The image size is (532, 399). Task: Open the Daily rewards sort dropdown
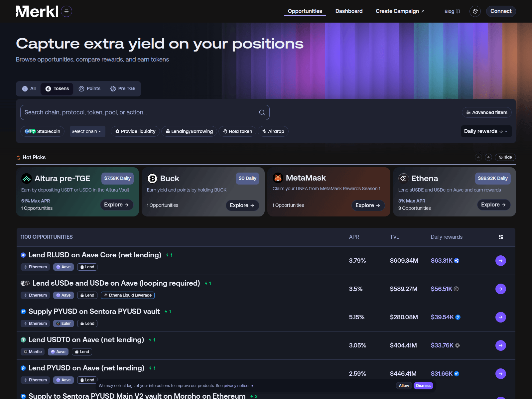[x=486, y=131]
